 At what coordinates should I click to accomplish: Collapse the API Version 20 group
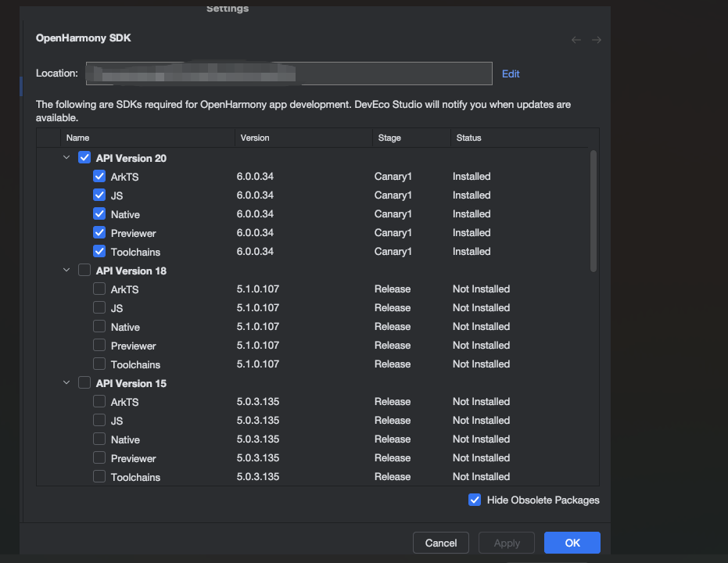point(66,158)
